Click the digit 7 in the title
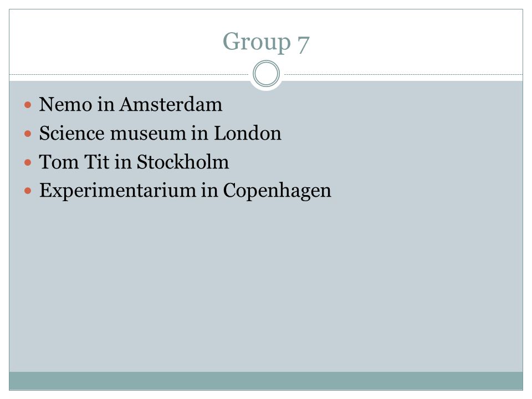The image size is (532, 399). [x=303, y=44]
